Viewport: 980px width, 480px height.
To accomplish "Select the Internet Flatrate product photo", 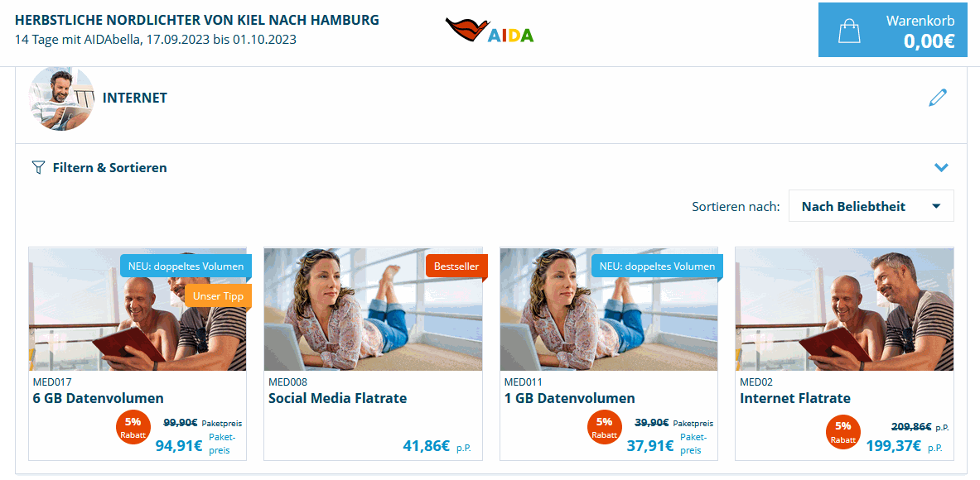I will pyautogui.click(x=844, y=309).
